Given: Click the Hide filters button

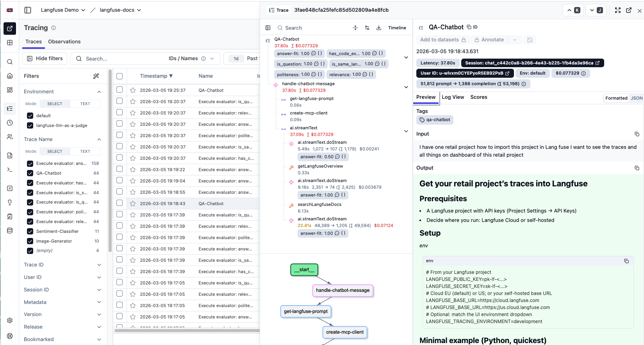Looking at the screenshot, I should 45,59.
